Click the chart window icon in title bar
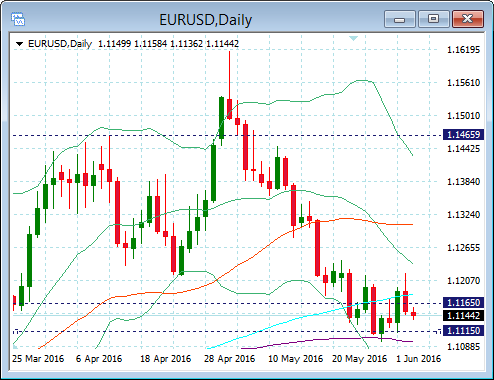The width and height of the screenshot is (494, 380). tap(18, 19)
